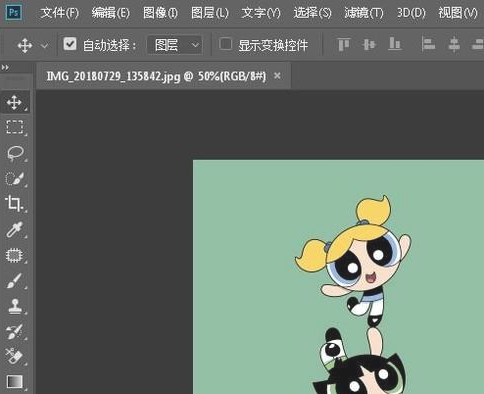Open the 文字(Y) menu
Image resolution: width=484 pixels, height=394 pixels.
tap(261, 13)
